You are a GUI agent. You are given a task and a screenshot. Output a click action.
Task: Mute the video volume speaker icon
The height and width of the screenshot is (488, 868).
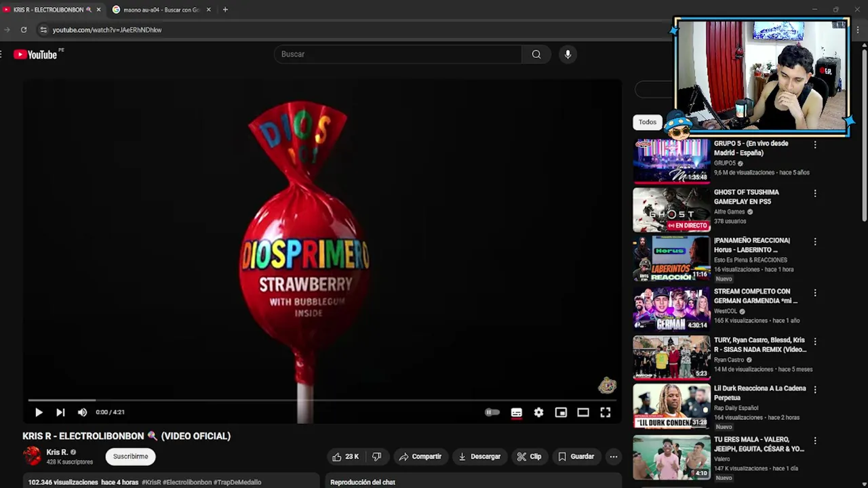pyautogui.click(x=82, y=412)
